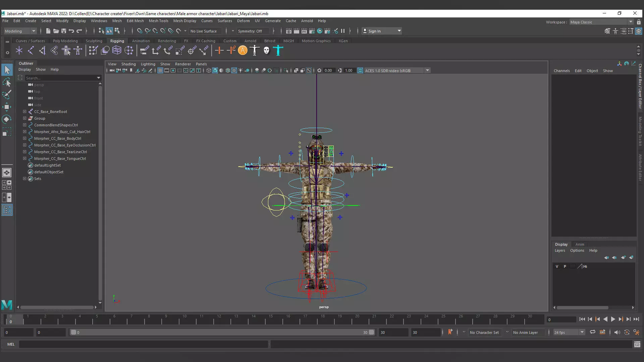Click the skull shelf icon
Screen dimensions: 644x362
266,51
